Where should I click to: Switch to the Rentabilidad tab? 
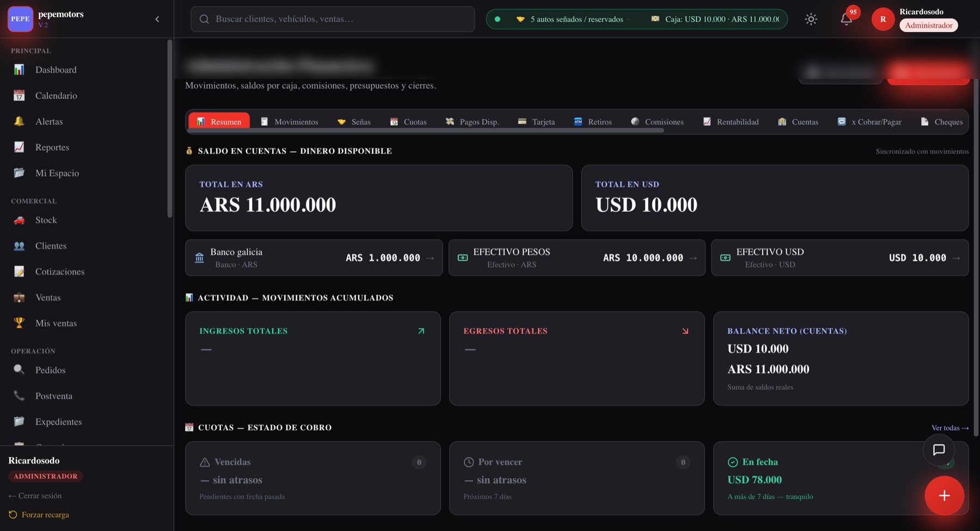(731, 122)
